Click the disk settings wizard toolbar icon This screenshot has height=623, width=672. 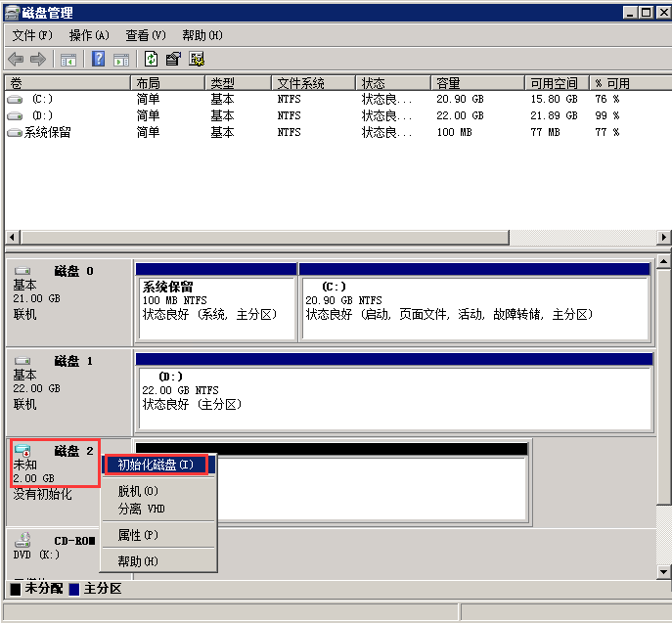[x=197, y=59]
